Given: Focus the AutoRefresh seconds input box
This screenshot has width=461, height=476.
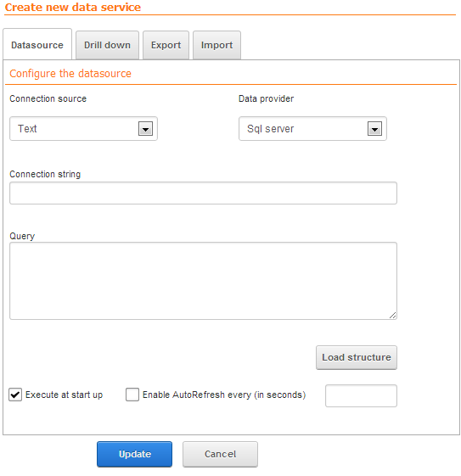Looking at the screenshot, I should [361, 395].
